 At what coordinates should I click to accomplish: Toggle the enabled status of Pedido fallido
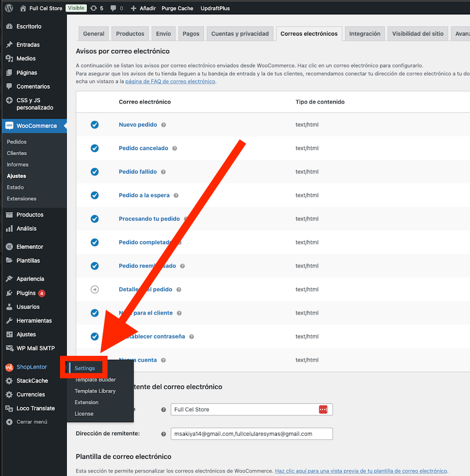[x=95, y=172]
